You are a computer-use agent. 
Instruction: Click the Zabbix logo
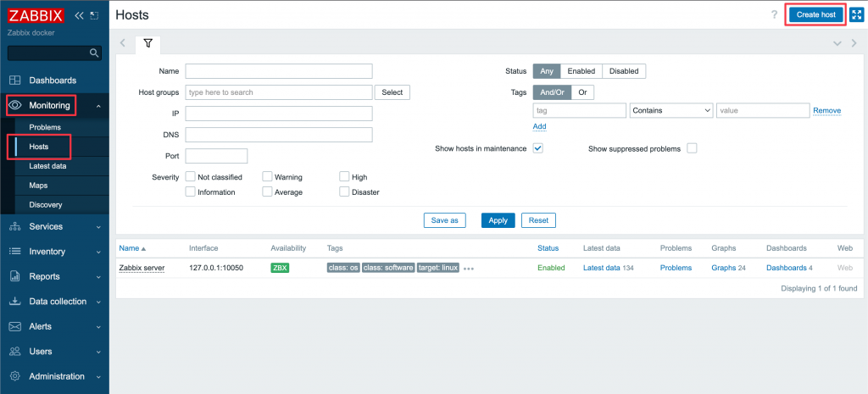pos(36,15)
